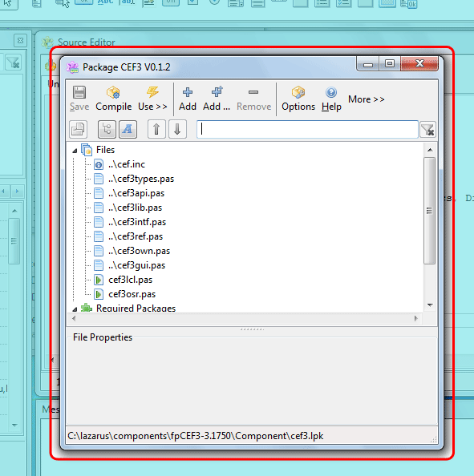Click the Save package button

[79, 99]
